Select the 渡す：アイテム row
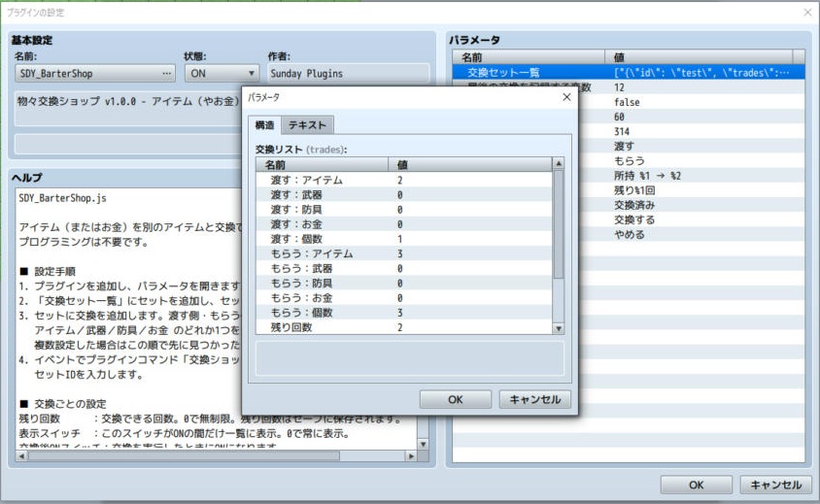 click(x=403, y=180)
